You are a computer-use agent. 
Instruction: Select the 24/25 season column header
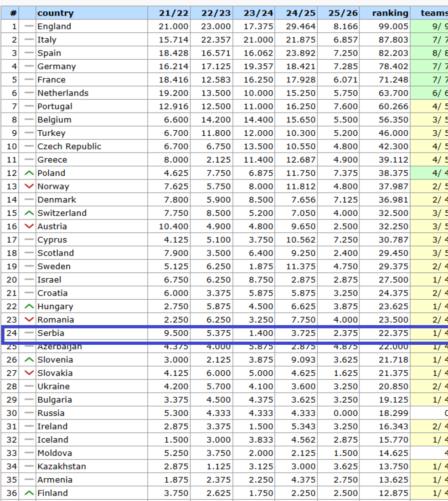click(x=300, y=13)
